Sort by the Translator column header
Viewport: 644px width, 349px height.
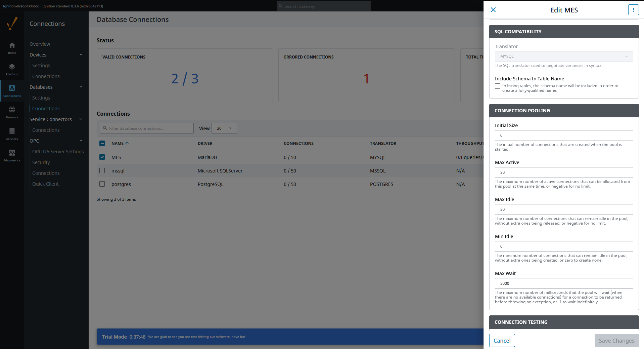(x=383, y=143)
